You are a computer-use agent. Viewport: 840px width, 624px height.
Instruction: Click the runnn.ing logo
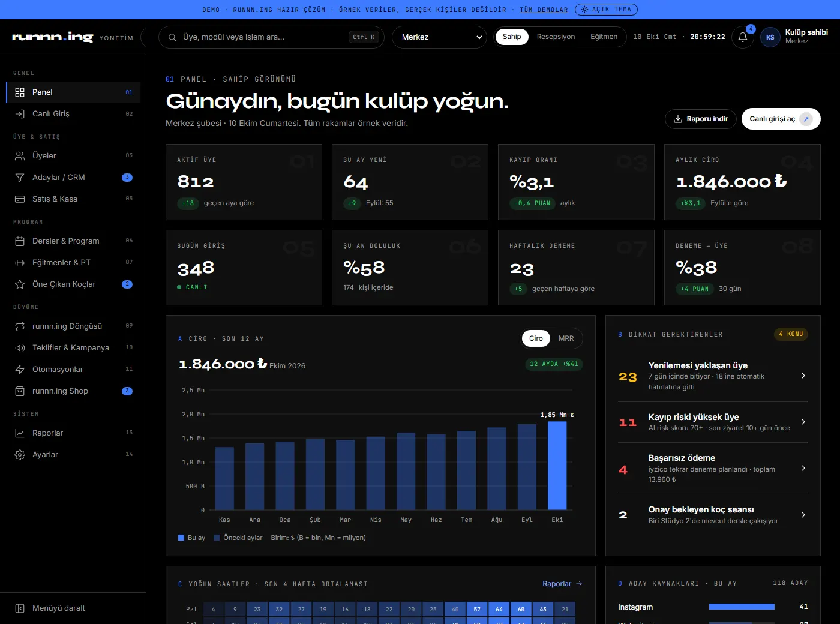click(x=53, y=37)
